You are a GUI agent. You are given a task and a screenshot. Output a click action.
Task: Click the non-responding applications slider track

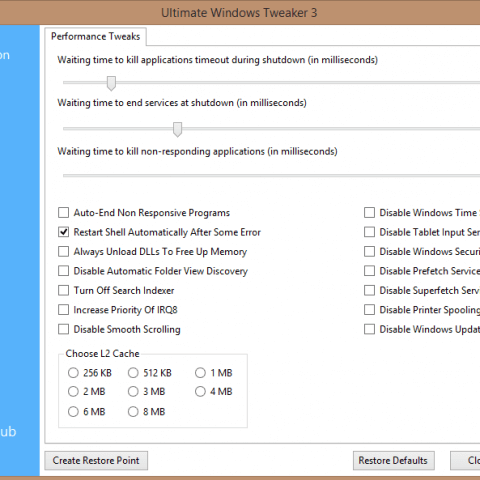click(271, 175)
